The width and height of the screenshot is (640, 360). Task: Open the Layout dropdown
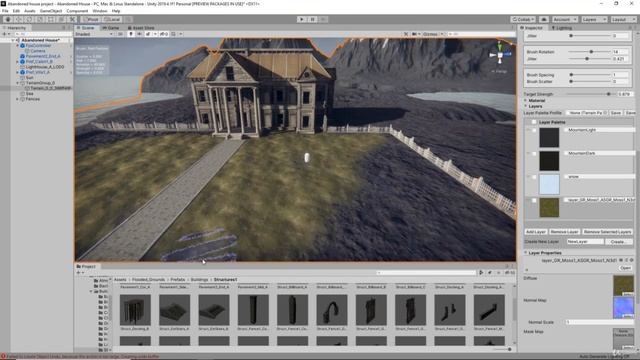point(623,19)
